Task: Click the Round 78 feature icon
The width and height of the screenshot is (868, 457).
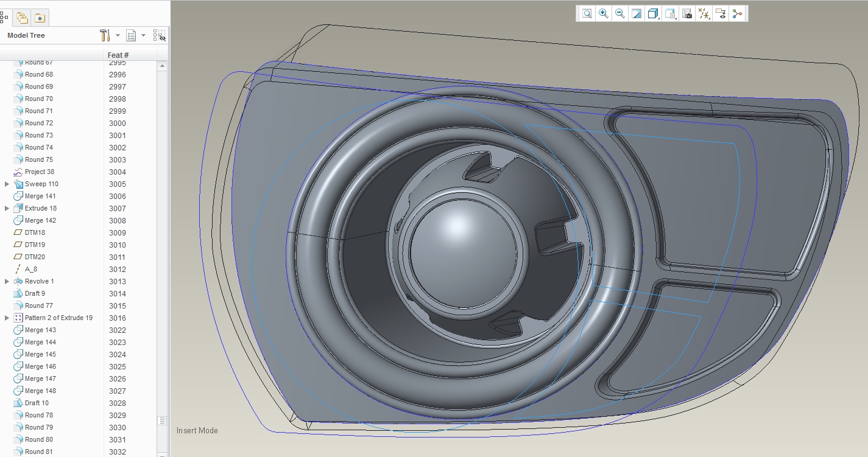Action: click(18, 415)
